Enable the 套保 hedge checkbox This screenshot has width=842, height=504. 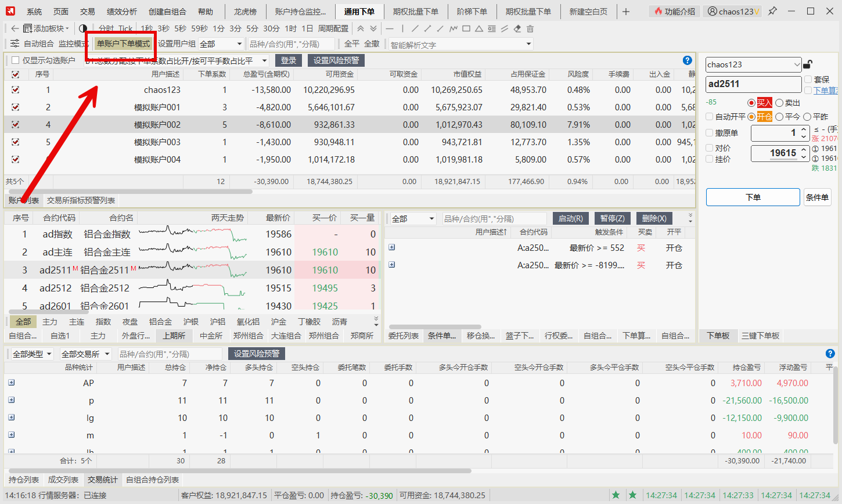808,80
